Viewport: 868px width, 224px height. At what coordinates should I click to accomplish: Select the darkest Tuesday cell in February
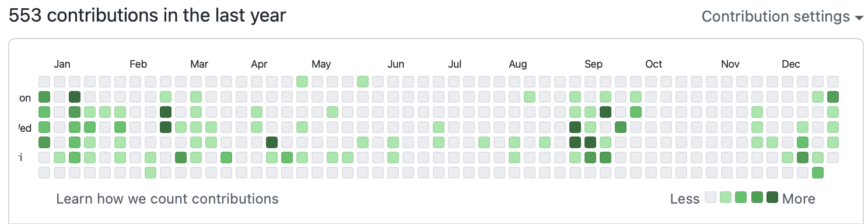click(166, 112)
